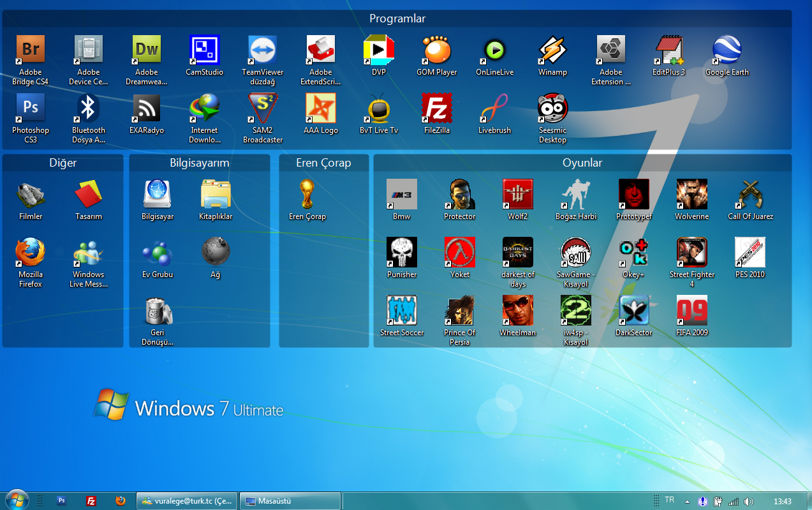Open the EXARadyo shortcut
Screen dimensions: 812x510
[147, 108]
